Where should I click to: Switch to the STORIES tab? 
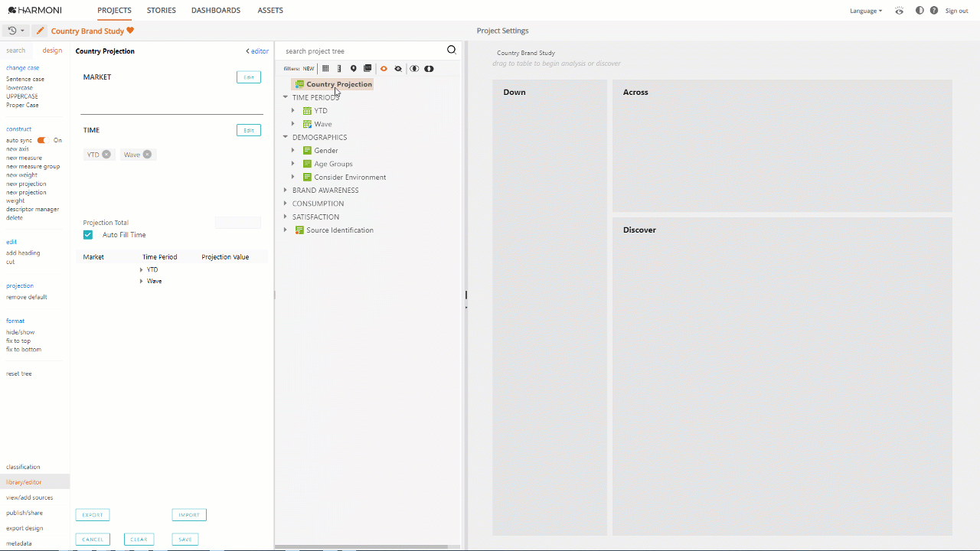(162, 11)
